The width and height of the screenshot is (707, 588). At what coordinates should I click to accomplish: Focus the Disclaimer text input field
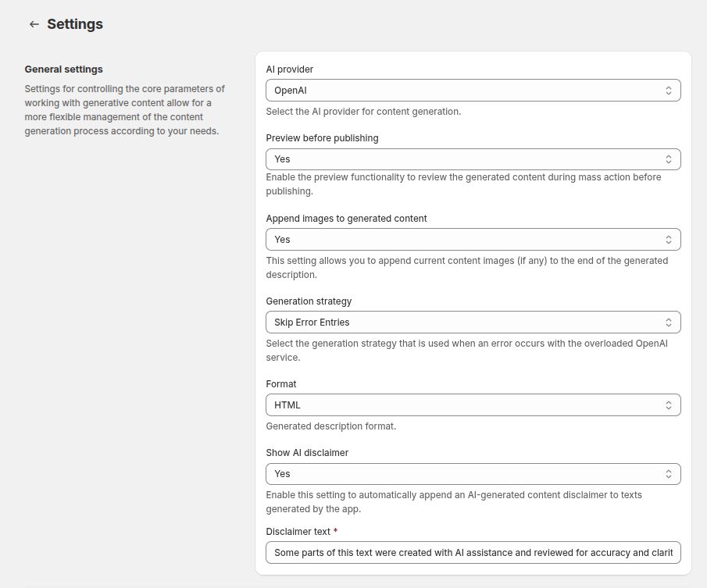click(x=473, y=553)
